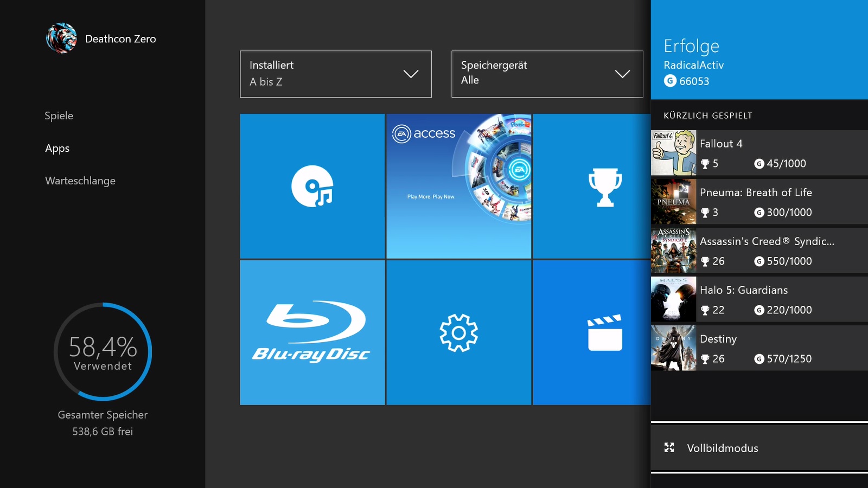Select the Deathcon Zero gamertag
The width and height of the screenshot is (868, 488).
[120, 39]
